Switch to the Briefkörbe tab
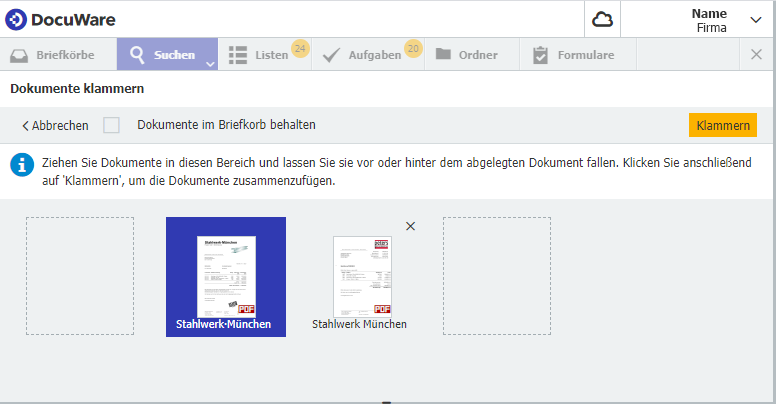 (x=58, y=54)
